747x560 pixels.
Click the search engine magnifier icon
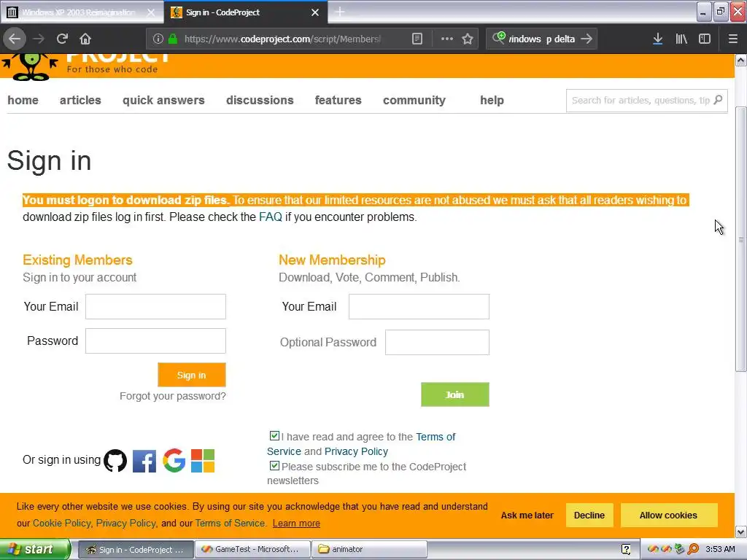(499, 38)
